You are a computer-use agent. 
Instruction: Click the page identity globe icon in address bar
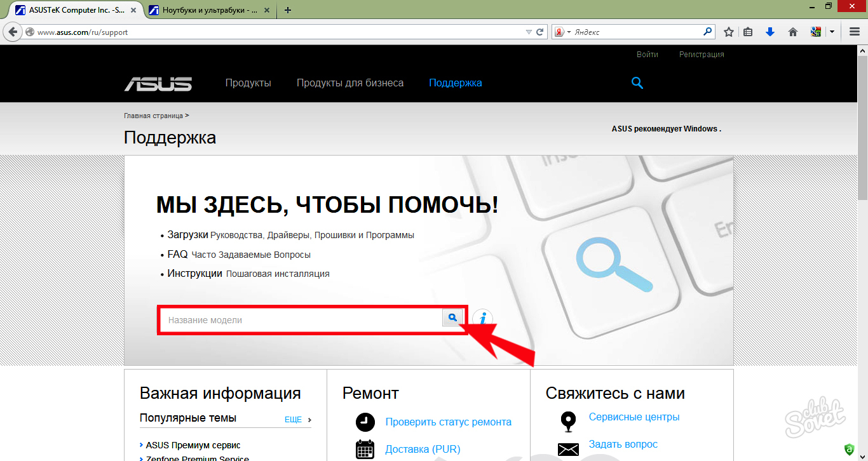tap(29, 32)
